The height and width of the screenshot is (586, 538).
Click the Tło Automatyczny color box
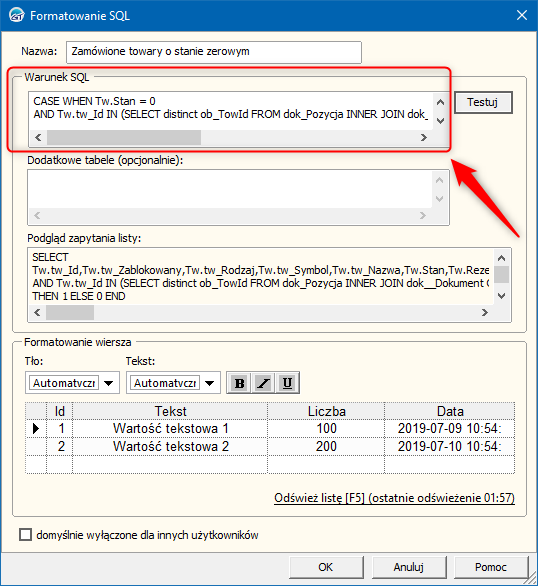point(64,383)
